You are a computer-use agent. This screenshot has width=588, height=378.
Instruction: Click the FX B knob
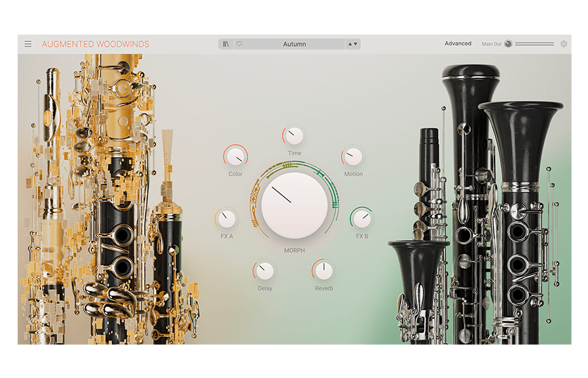[362, 219]
